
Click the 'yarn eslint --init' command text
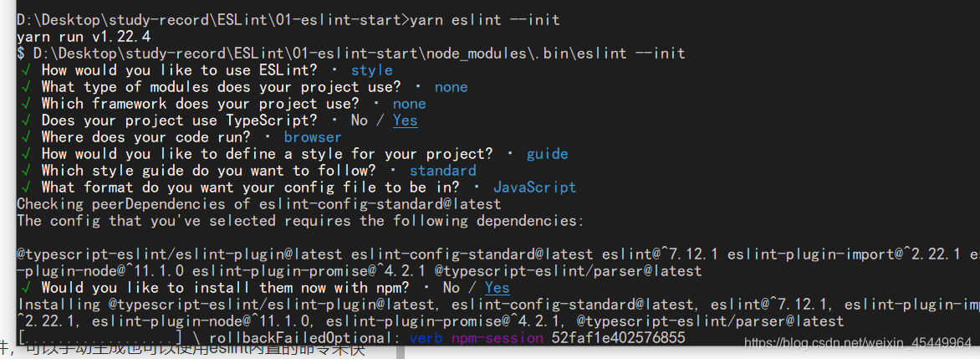484,20
